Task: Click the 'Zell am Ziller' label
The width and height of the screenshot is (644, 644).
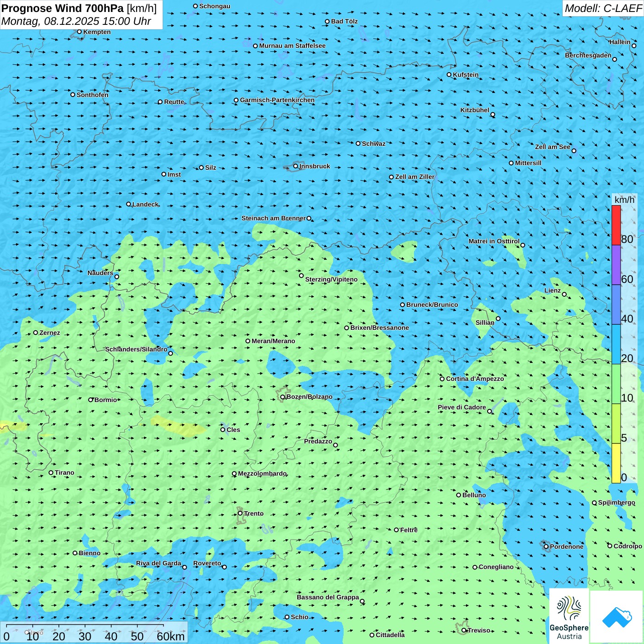Action: pyautogui.click(x=414, y=177)
